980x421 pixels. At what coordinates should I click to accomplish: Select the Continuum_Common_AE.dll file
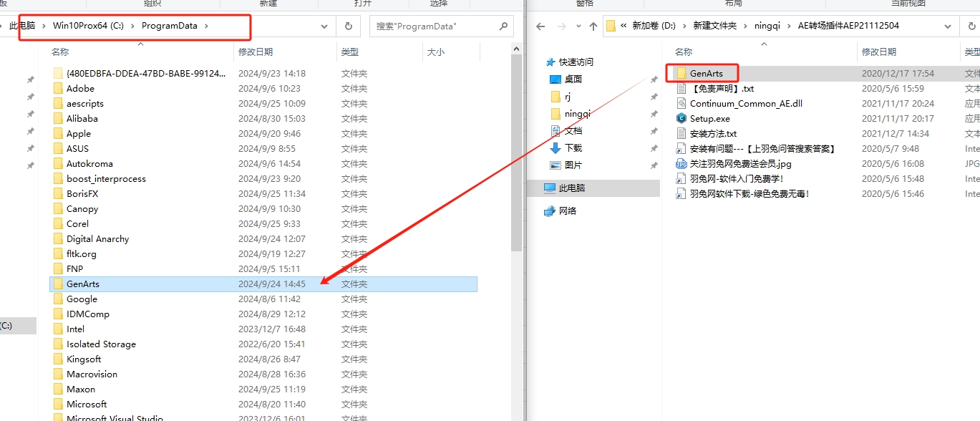point(745,104)
